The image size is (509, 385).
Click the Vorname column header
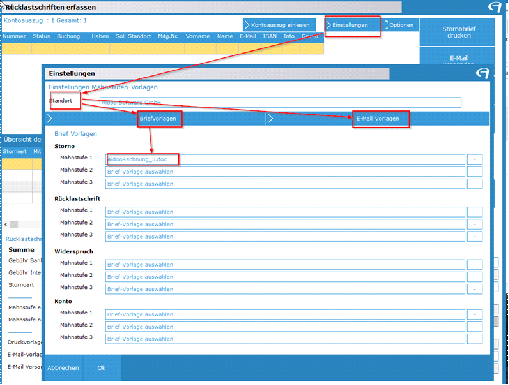tap(198, 36)
